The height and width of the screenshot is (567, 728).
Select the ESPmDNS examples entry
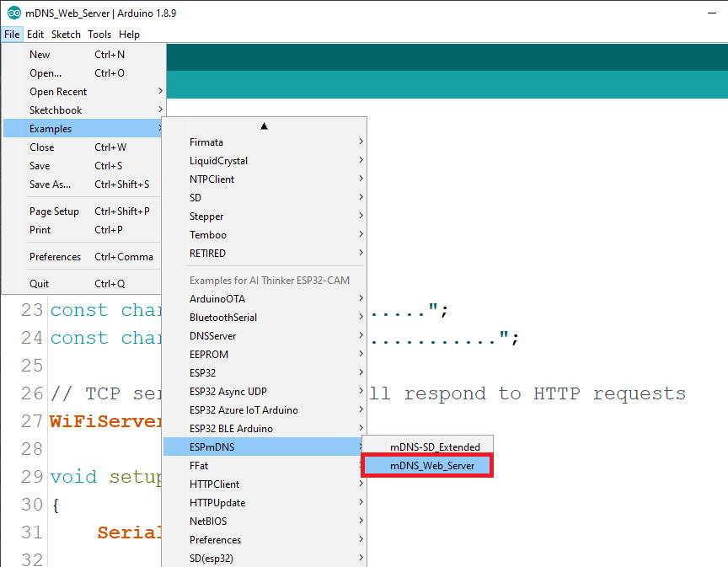pos(265,447)
